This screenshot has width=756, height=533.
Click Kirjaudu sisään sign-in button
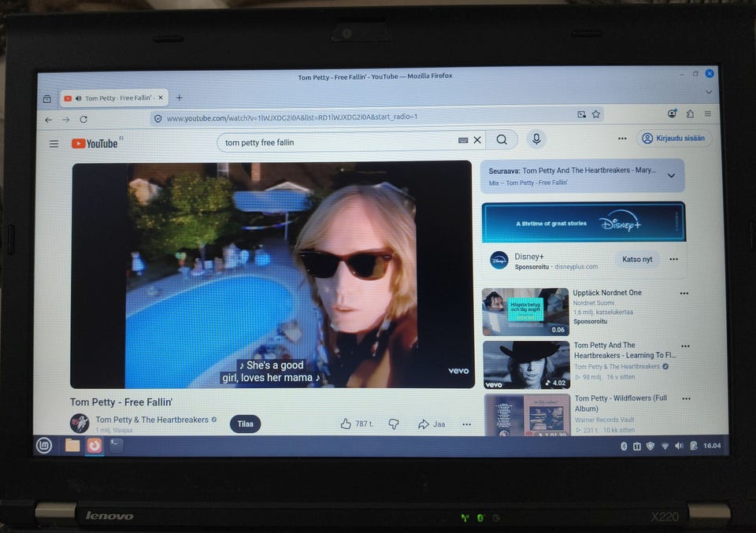pyautogui.click(x=674, y=139)
